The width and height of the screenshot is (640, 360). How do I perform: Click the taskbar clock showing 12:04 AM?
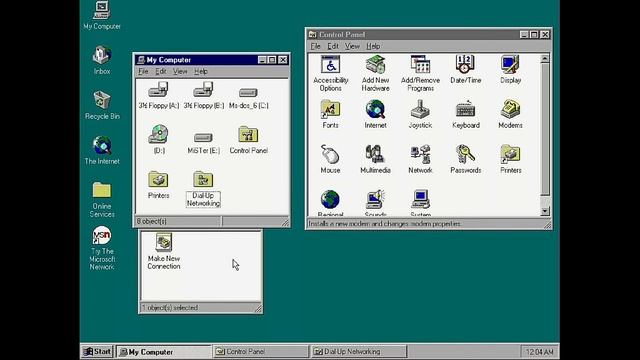(x=539, y=351)
